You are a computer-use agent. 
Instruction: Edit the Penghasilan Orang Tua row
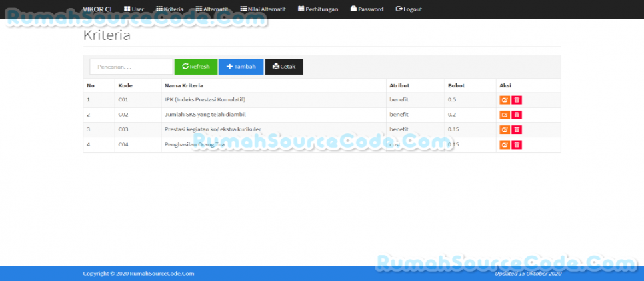coord(505,144)
